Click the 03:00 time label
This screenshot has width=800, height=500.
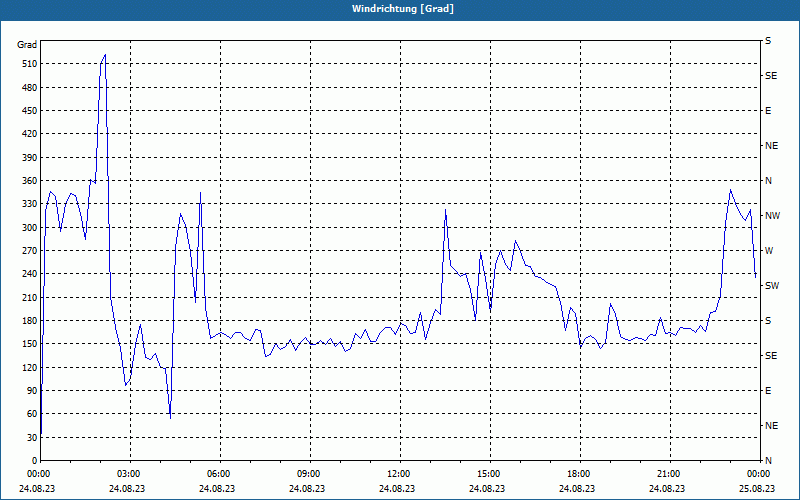(129, 474)
